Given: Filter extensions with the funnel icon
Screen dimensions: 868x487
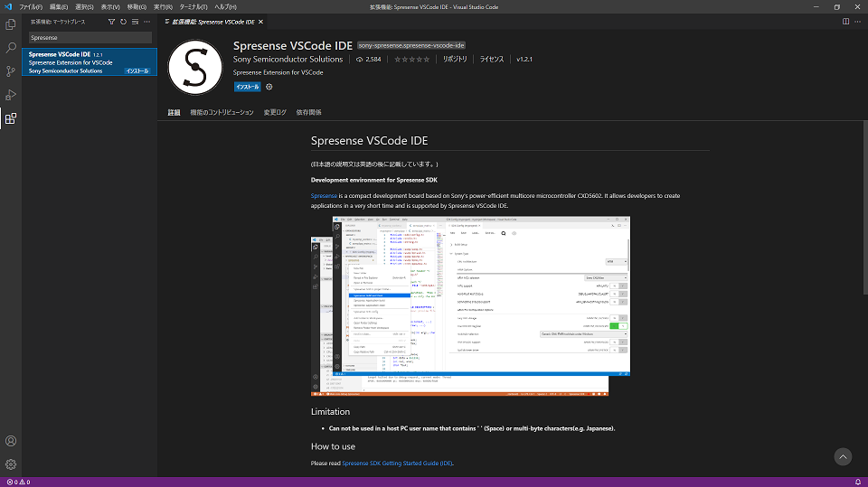Looking at the screenshot, I should point(111,22).
